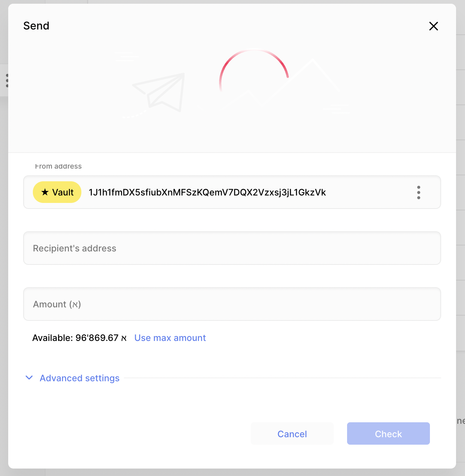Activate the Use max amount option
This screenshot has height=476, width=465.
point(170,338)
